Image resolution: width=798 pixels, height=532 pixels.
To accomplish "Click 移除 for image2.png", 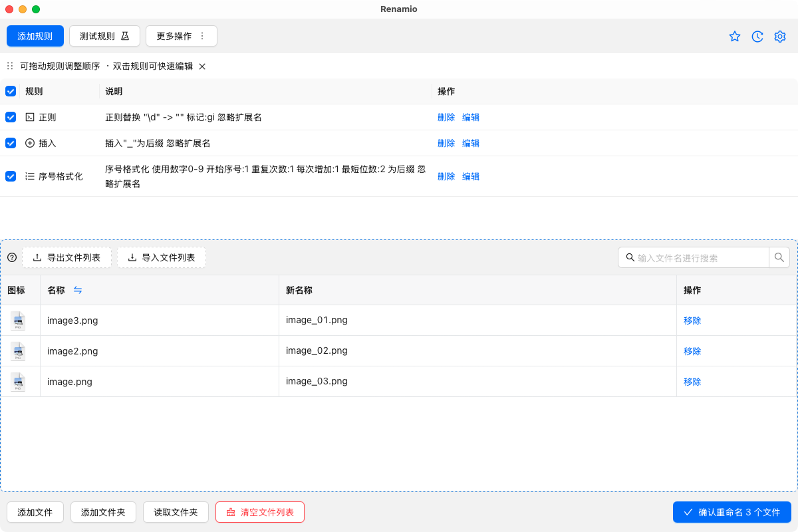I will (692, 351).
